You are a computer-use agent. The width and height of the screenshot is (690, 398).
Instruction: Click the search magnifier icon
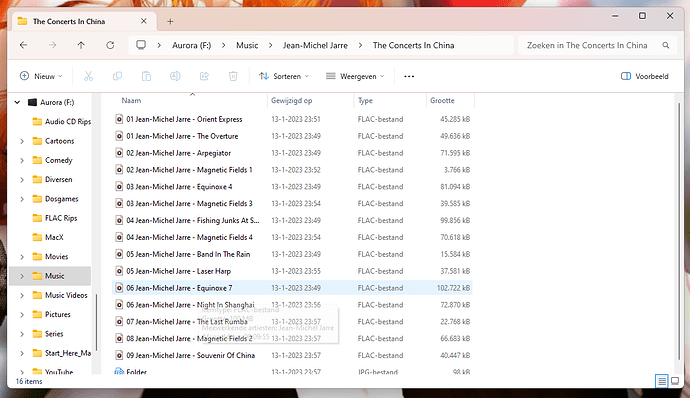pos(666,45)
